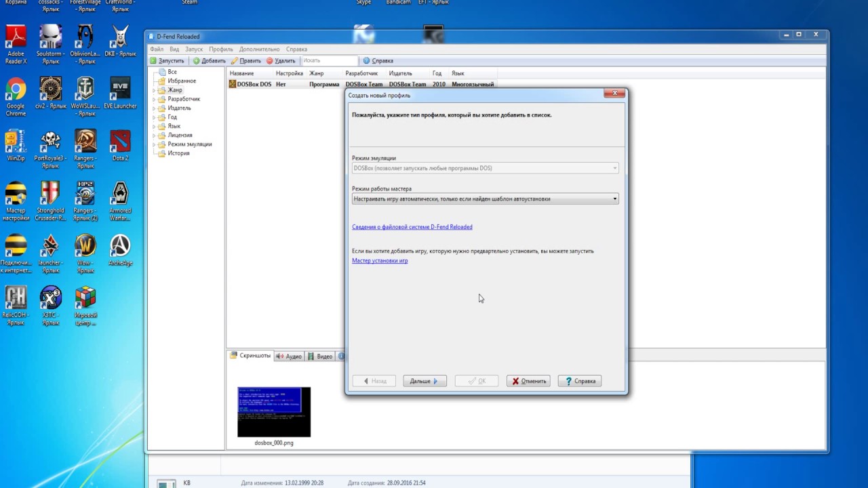
Task: Select the DOSBox DOS profile row
Action: click(362, 85)
